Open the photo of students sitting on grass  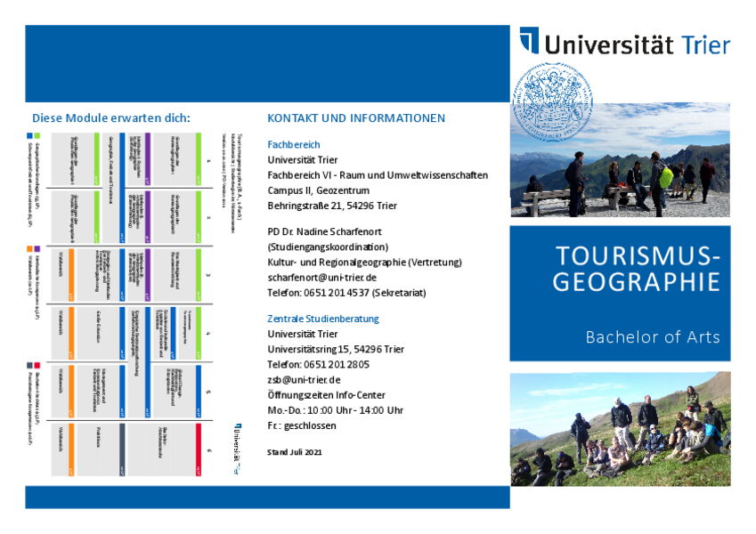(x=620, y=428)
